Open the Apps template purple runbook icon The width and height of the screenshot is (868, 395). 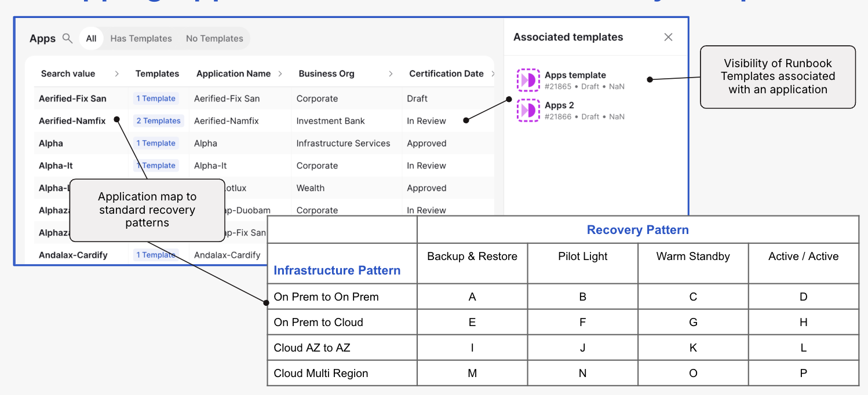[x=528, y=80]
